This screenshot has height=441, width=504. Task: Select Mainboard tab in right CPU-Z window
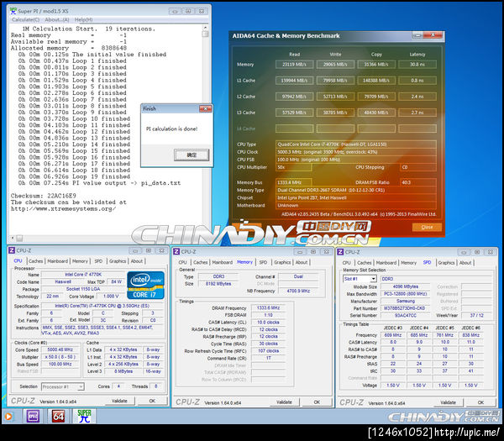(386, 263)
